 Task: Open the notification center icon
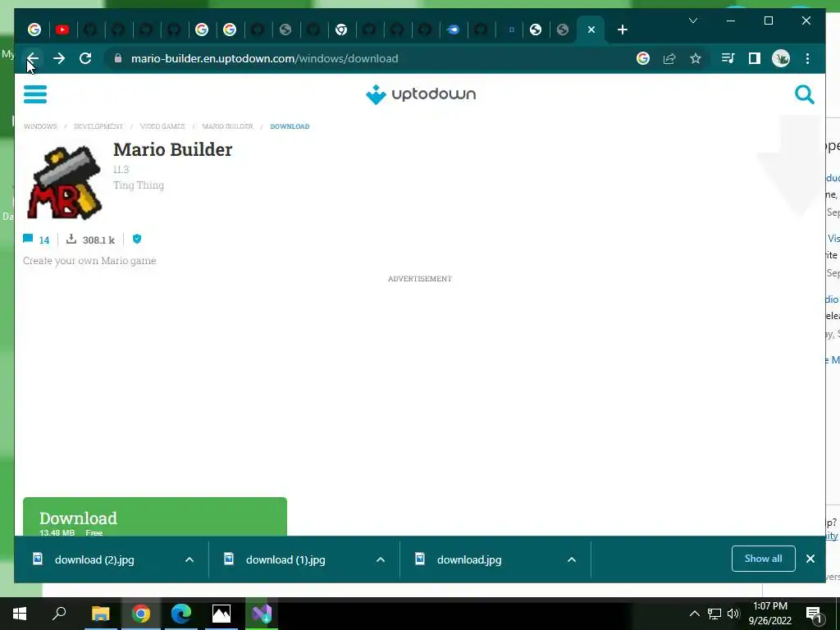814,614
